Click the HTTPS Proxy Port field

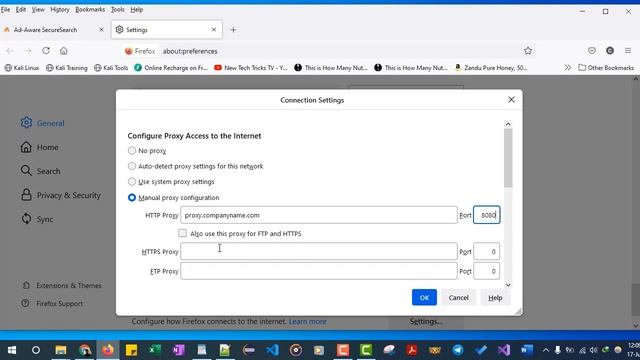(x=487, y=251)
